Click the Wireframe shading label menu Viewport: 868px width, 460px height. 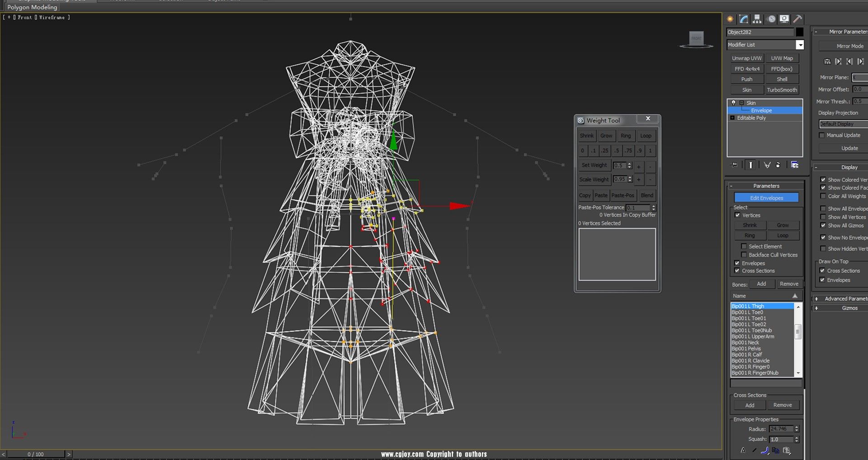click(52, 17)
